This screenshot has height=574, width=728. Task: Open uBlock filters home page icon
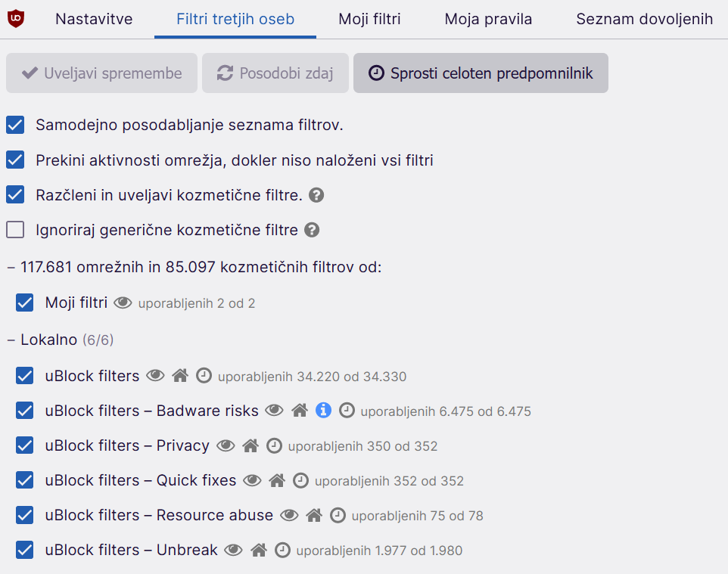180,375
